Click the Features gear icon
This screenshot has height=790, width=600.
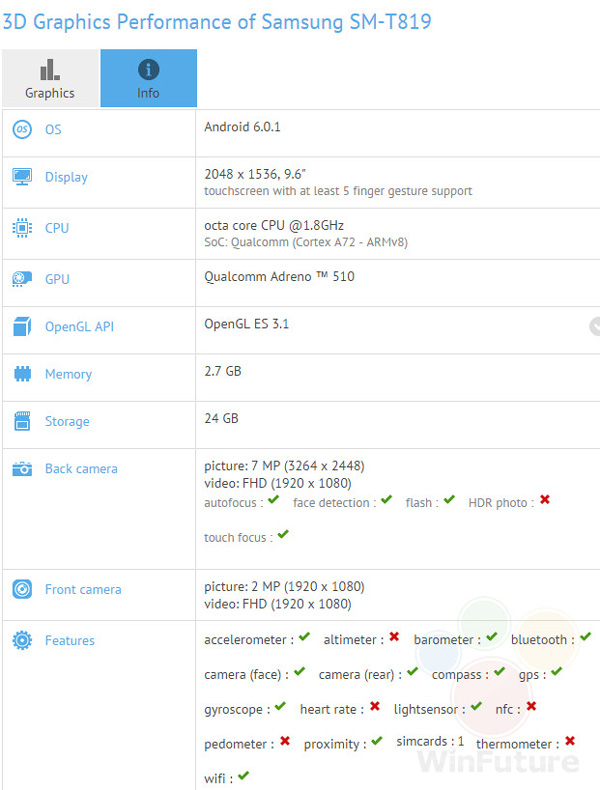(x=22, y=641)
